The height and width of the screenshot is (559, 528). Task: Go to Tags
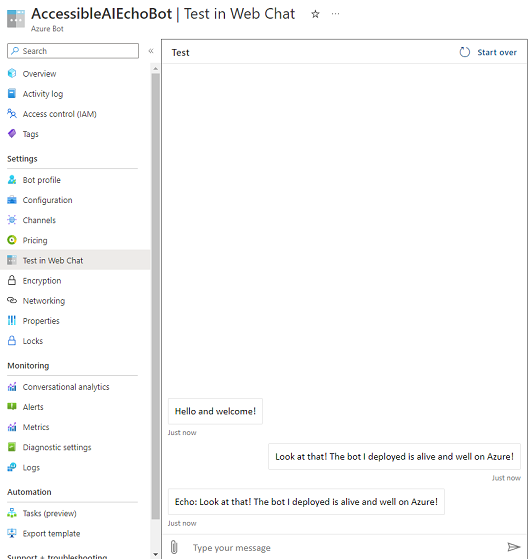(x=30, y=134)
